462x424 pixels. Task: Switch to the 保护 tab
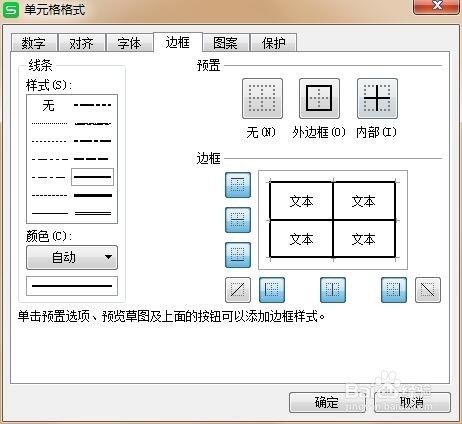click(x=273, y=43)
